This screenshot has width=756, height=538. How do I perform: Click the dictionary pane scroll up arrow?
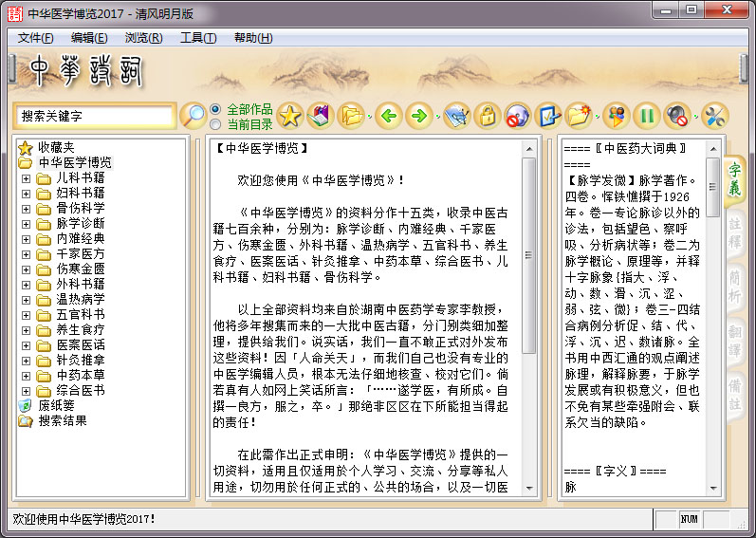click(x=713, y=148)
